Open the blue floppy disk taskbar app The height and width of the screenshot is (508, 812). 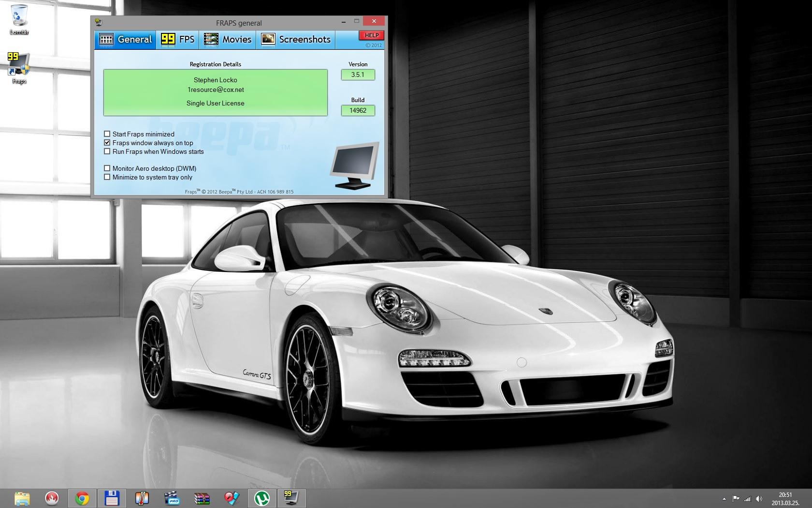[112, 498]
